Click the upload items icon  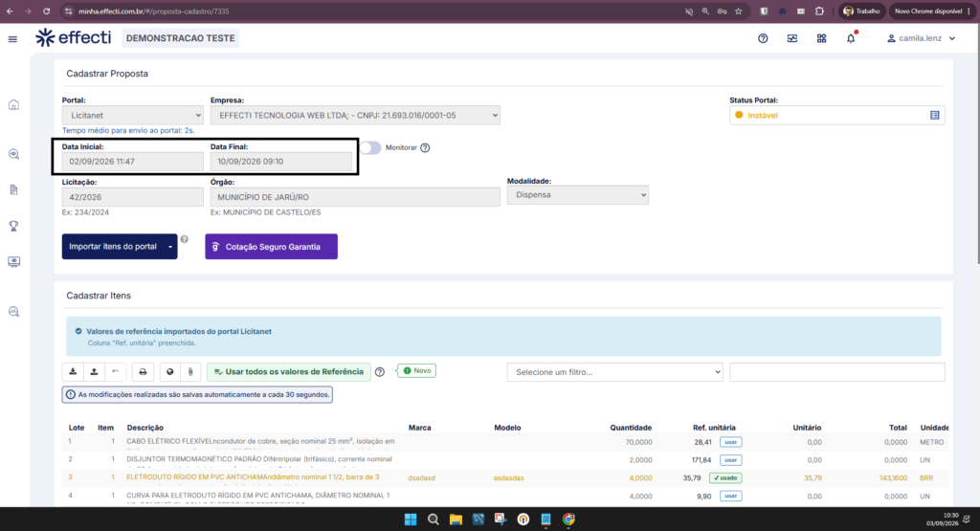click(94, 371)
